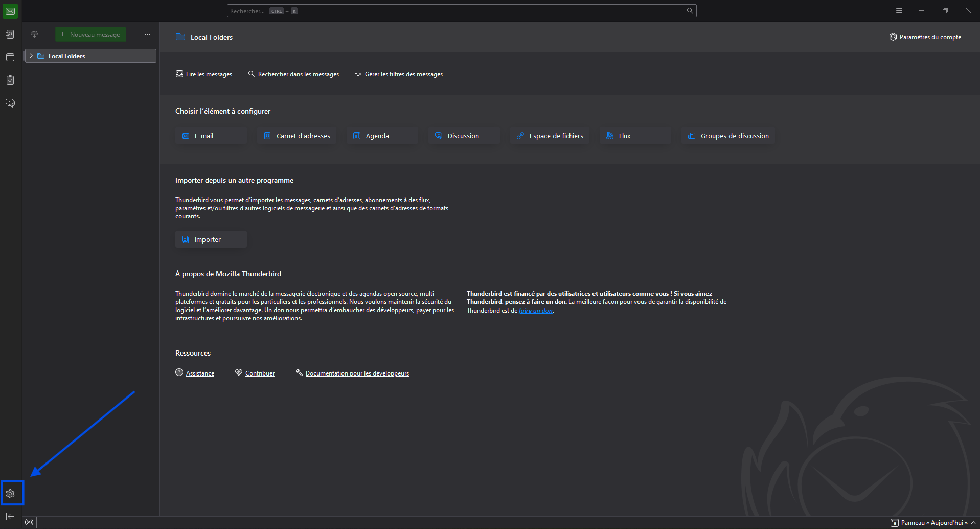Restore down the Thunderbird window
980x529 pixels.
coord(945,11)
